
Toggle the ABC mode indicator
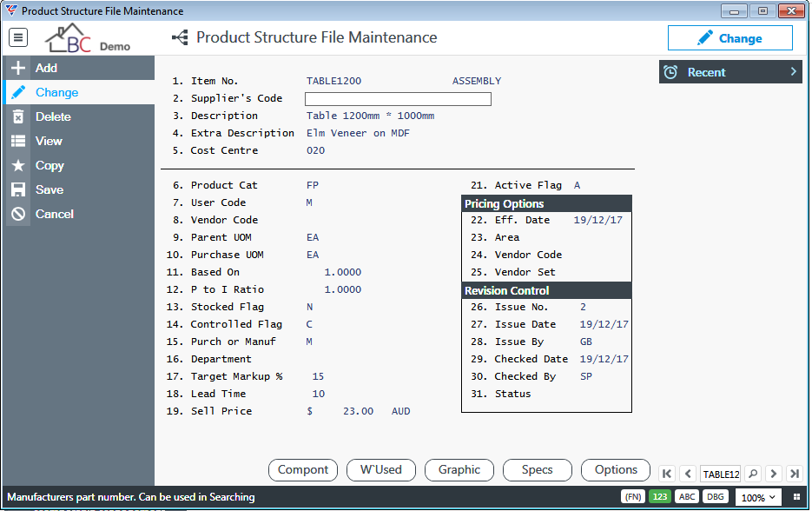tap(687, 496)
